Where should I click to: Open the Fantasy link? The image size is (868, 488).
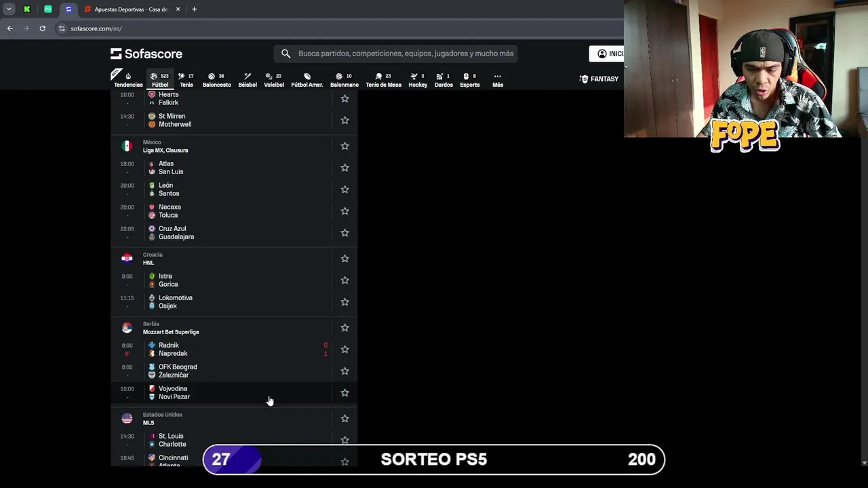599,79
